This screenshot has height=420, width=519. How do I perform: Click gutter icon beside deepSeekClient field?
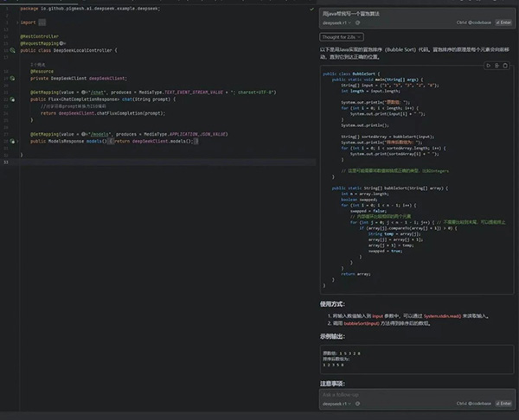coord(12,79)
